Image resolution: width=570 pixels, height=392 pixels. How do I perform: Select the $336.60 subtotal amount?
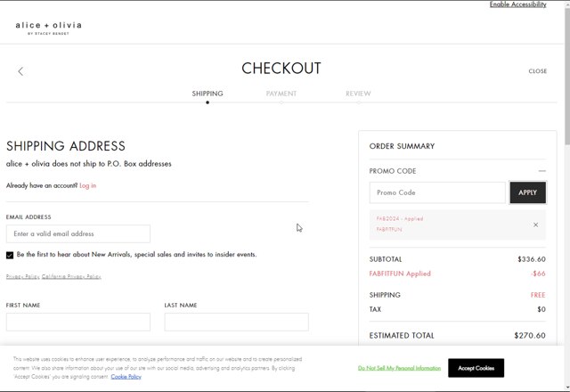532,259
